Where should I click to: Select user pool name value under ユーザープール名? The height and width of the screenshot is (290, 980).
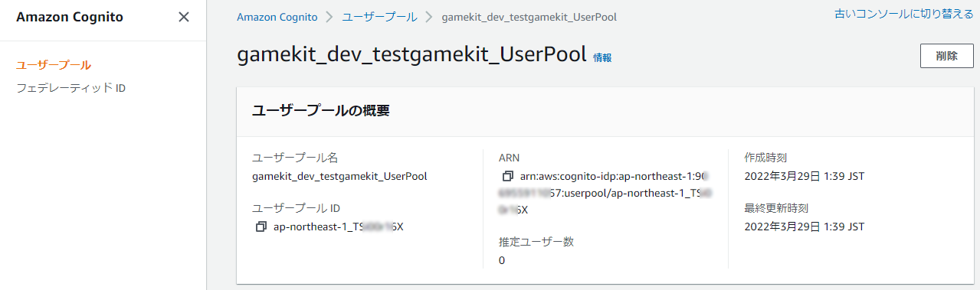339,176
